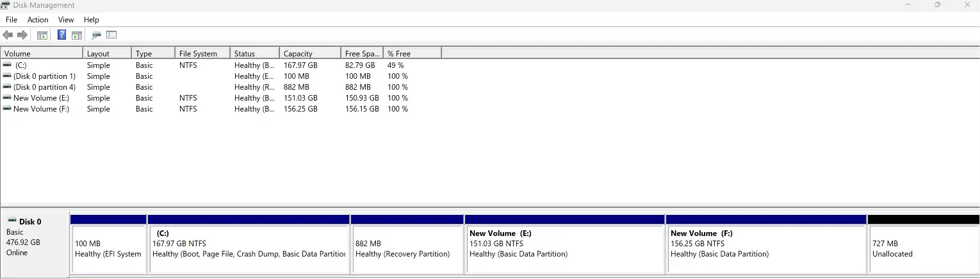This screenshot has height=279, width=980.
Task: Click the disk connection icon in the toolbar
Action: [97, 35]
